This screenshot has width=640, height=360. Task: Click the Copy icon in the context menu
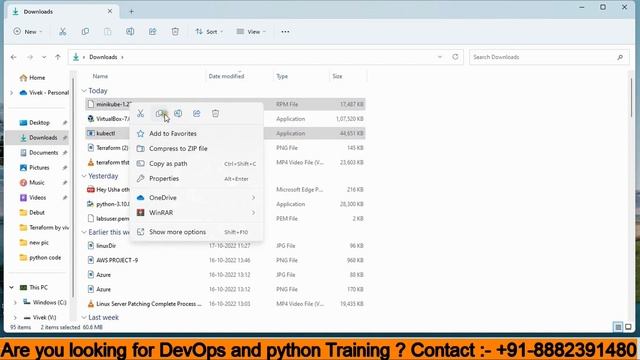(x=160, y=113)
